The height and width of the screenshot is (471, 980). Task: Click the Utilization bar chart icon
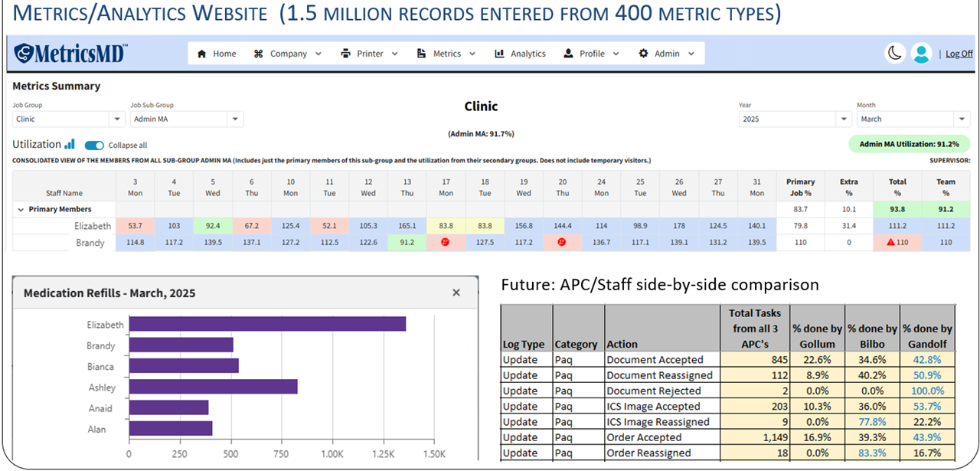70,144
